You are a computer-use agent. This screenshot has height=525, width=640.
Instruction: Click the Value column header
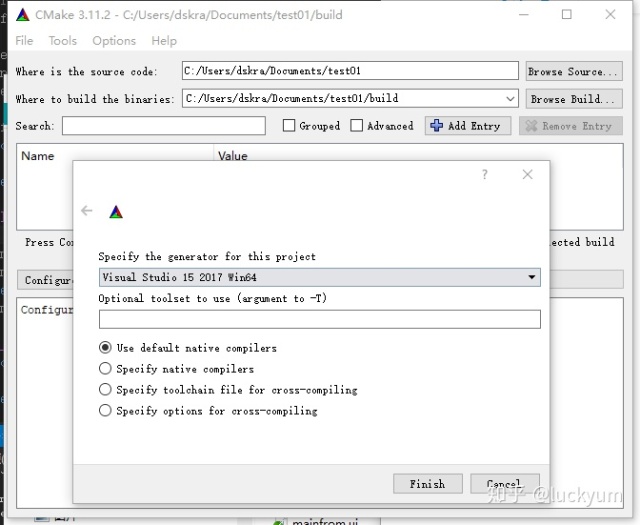(x=233, y=156)
